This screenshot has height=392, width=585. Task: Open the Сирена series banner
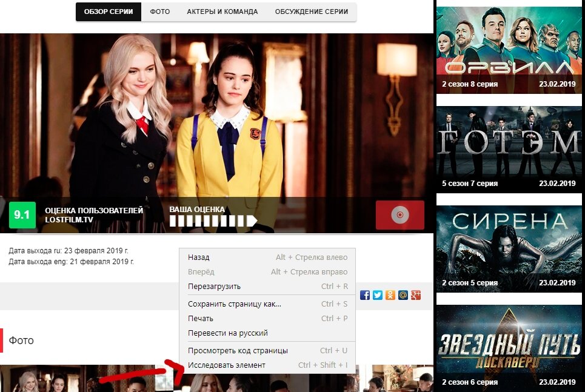point(509,249)
